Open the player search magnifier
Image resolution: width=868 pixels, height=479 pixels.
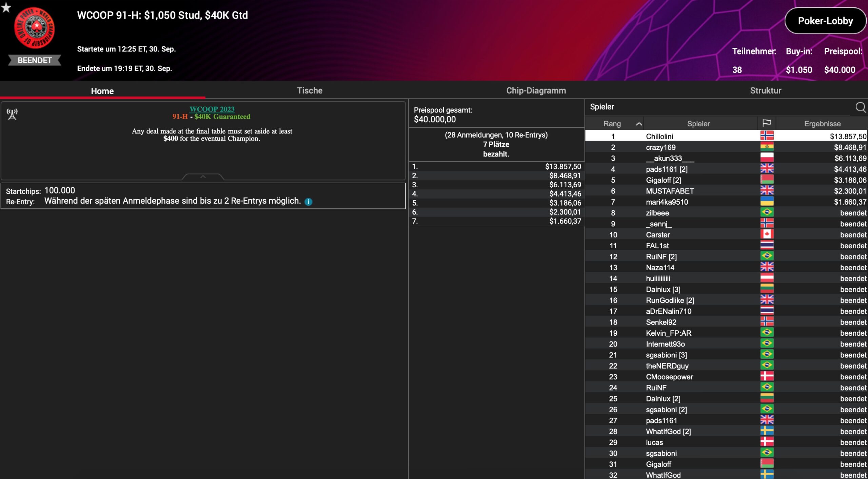[x=861, y=107]
